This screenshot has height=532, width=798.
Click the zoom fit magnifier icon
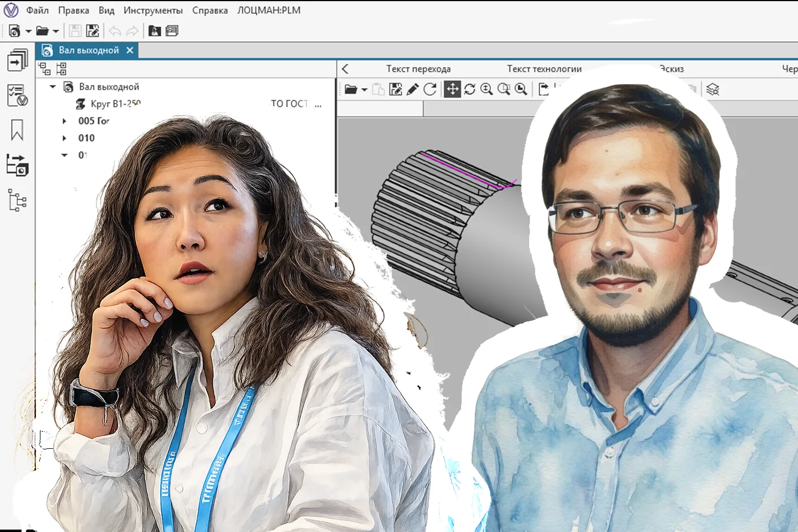tap(521, 89)
